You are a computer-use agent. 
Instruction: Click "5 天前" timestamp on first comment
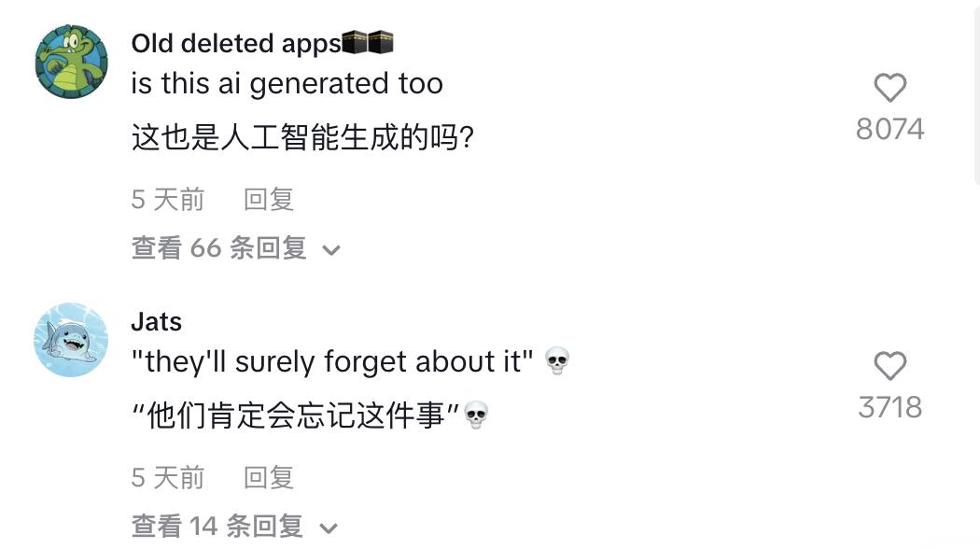(x=167, y=199)
